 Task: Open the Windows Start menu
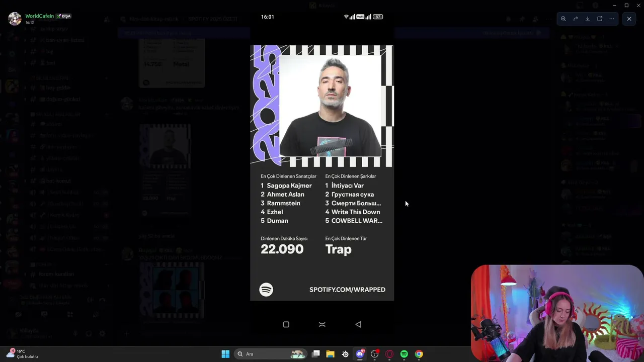225,354
